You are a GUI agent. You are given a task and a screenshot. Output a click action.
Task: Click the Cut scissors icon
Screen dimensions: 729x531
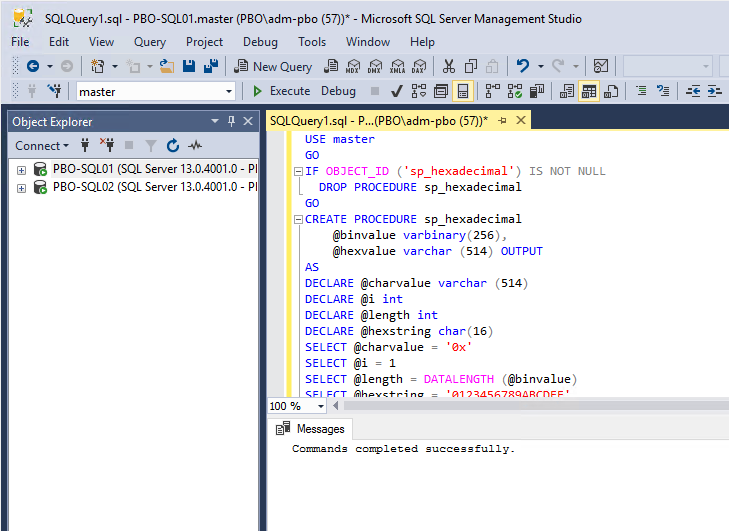point(449,66)
